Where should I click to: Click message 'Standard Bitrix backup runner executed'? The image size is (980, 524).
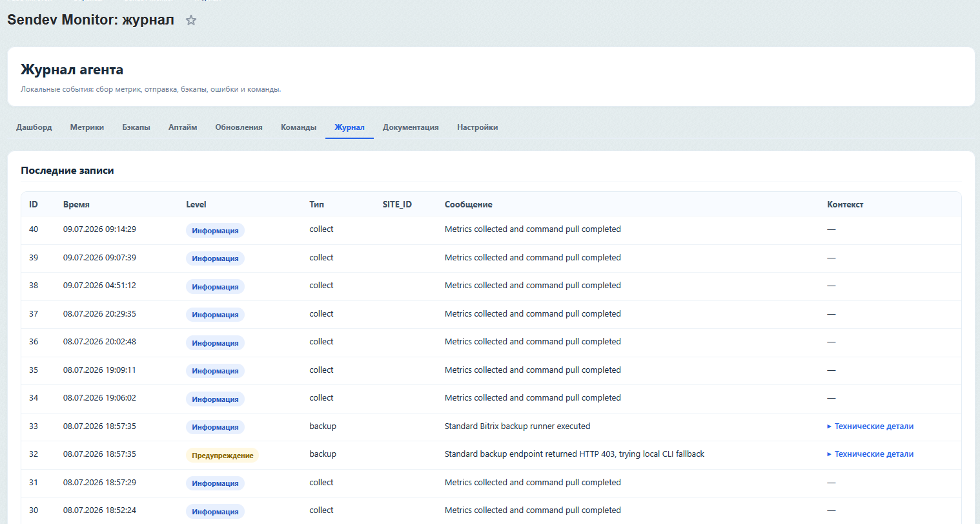pos(517,426)
